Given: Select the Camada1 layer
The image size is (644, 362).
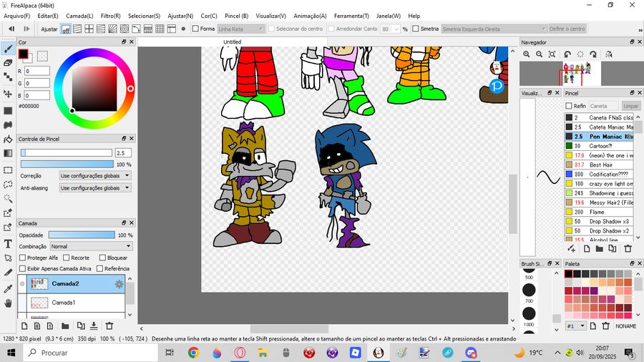Looking at the screenshot, I should [76, 303].
